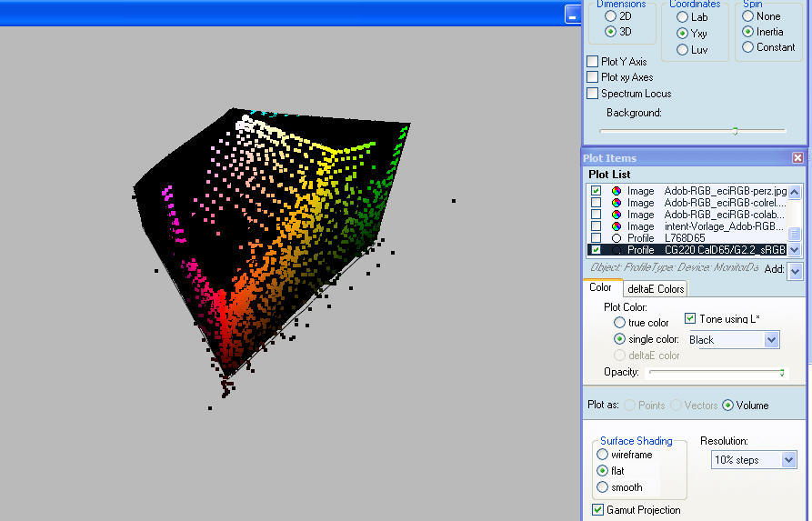Close the Plot Items panel
Screen dimensions: 812x521
tap(797, 158)
